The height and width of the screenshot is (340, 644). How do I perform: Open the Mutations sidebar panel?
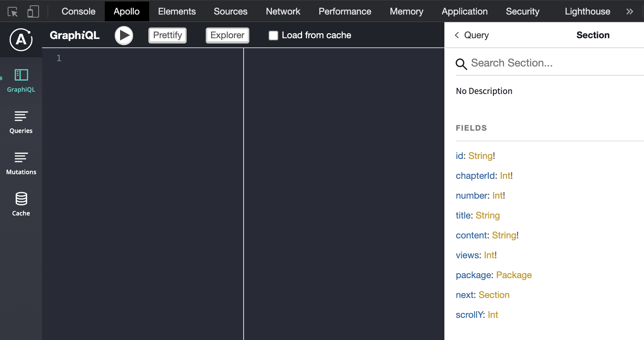coord(21,164)
